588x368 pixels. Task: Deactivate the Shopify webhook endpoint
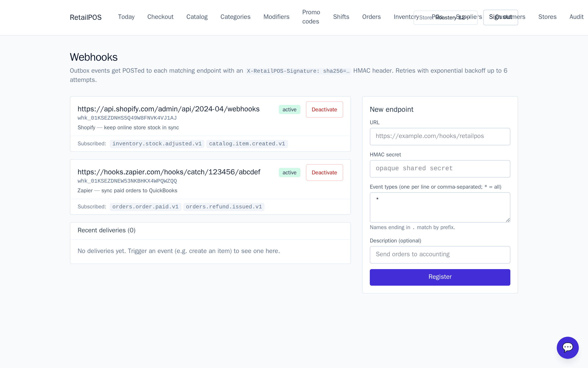point(324,109)
